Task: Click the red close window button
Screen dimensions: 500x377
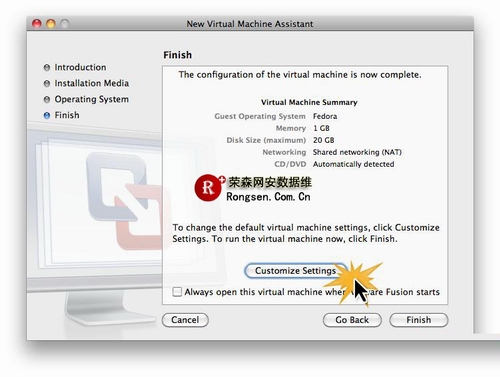Action: pos(36,24)
